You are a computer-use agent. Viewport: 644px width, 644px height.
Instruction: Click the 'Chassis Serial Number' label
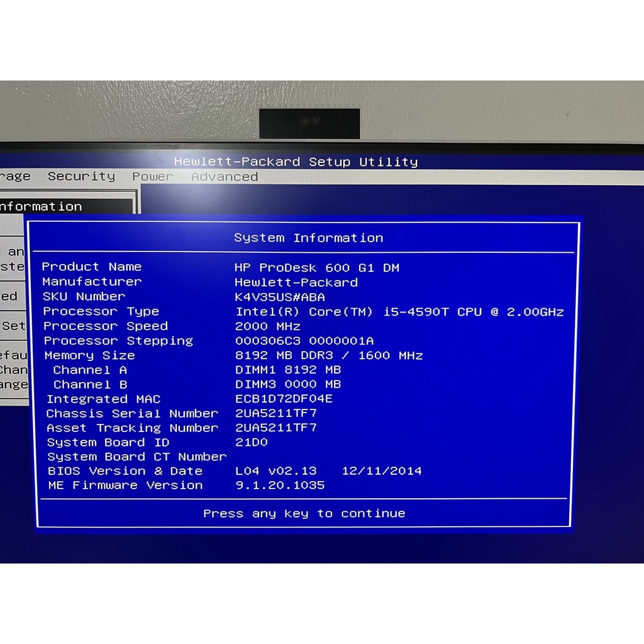(132, 414)
